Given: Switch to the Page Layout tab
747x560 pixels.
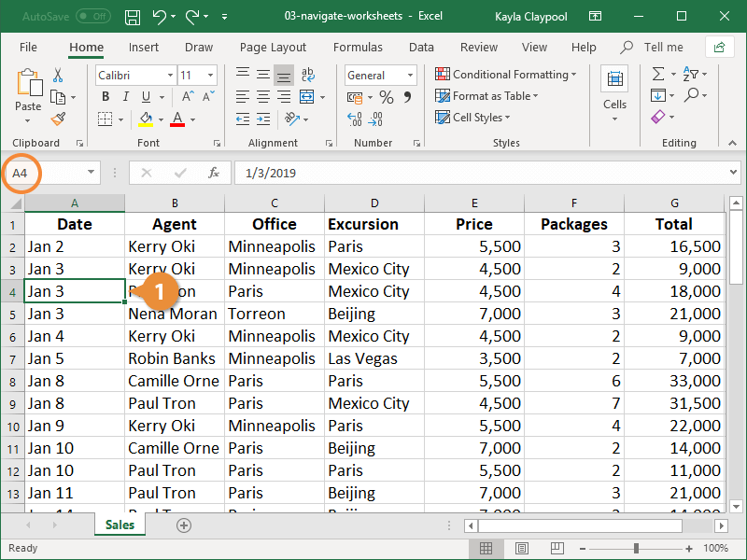Looking at the screenshot, I should [x=273, y=48].
